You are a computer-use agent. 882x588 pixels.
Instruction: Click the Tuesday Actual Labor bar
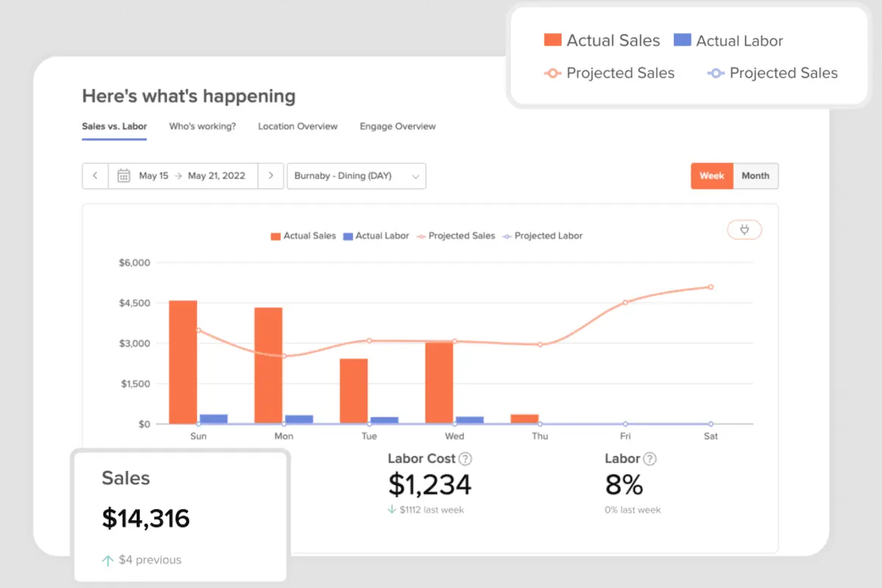click(x=384, y=420)
